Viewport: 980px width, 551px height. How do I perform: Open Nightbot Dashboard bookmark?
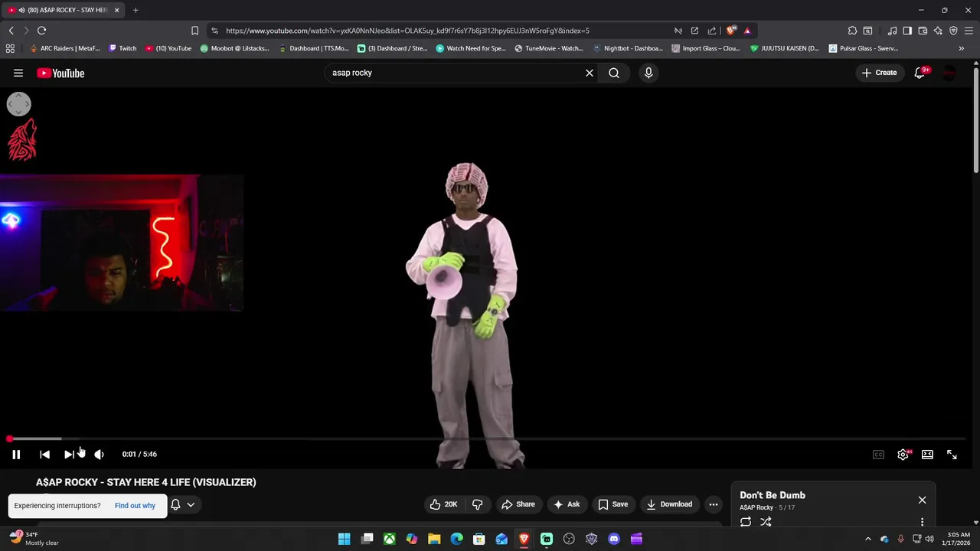click(x=628, y=48)
